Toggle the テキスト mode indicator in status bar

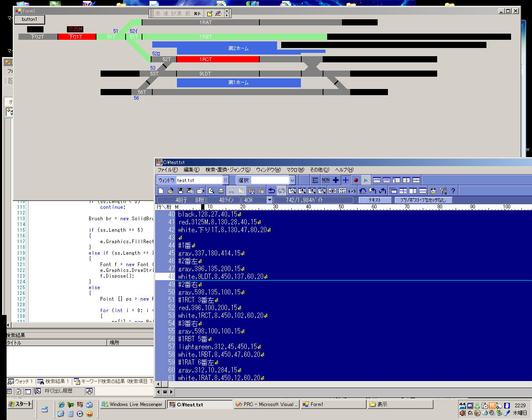[x=374, y=200]
